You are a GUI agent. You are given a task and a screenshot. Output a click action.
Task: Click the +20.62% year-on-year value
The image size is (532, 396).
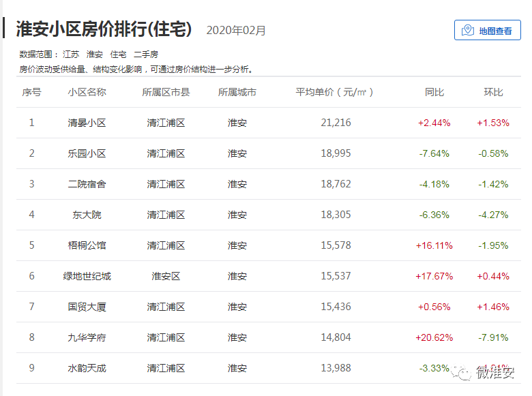coord(434,337)
